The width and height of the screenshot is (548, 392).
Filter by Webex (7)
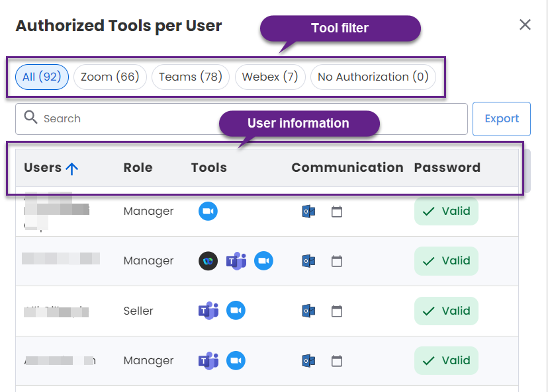pos(270,77)
